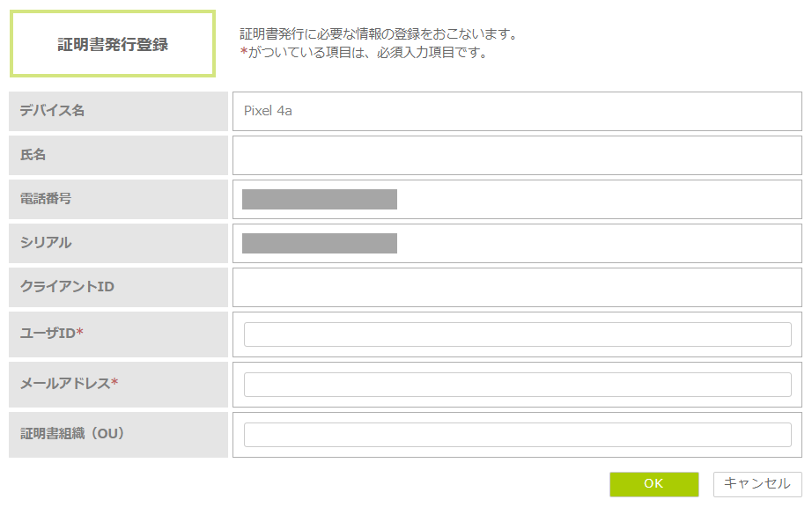Click the green OK button

(x=653, y=484)
